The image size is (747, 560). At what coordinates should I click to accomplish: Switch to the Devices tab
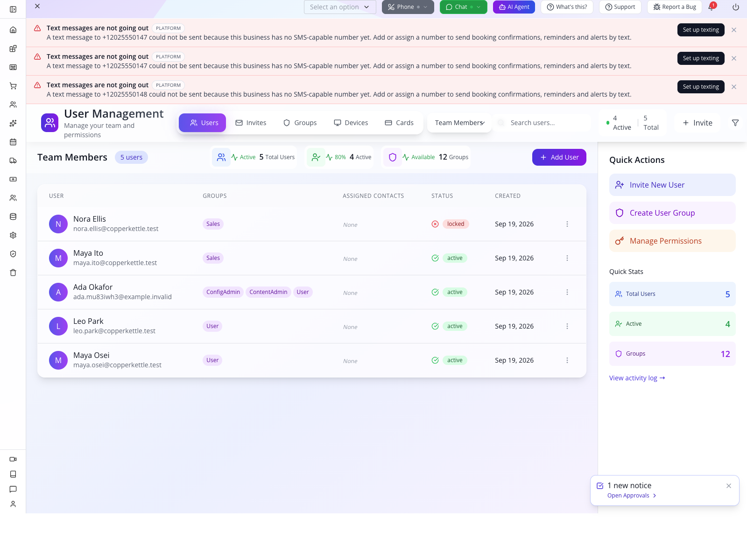351,123
